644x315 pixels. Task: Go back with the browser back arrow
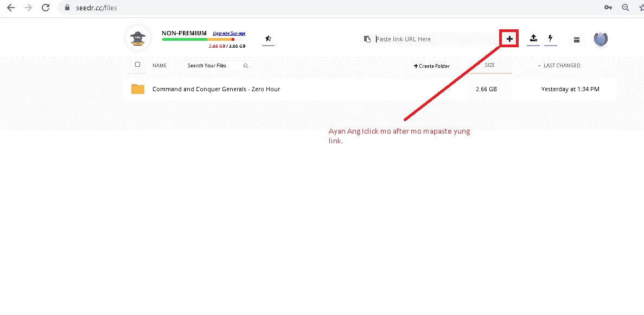pos(11,8)
